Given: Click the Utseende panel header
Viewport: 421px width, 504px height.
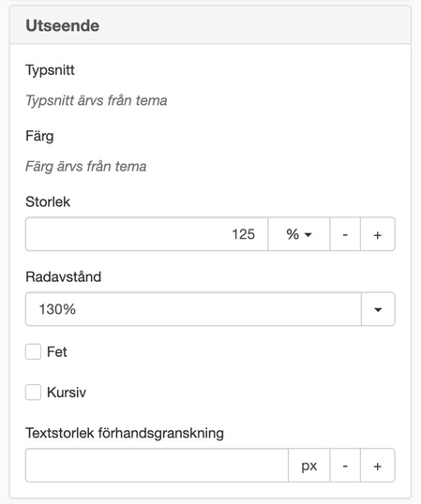Looking at the screenshot, I should pyautogui.click(x=210, y=25).
